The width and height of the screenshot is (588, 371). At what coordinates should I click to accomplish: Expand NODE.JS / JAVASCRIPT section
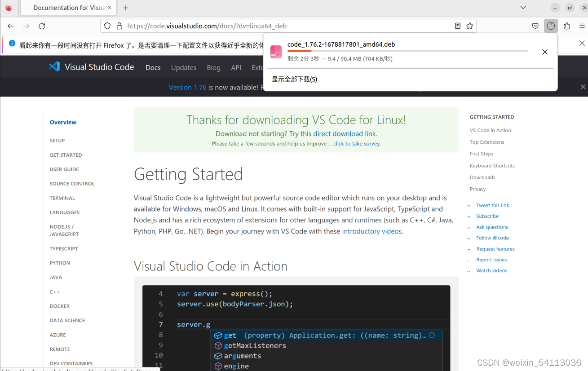point(64,230)
